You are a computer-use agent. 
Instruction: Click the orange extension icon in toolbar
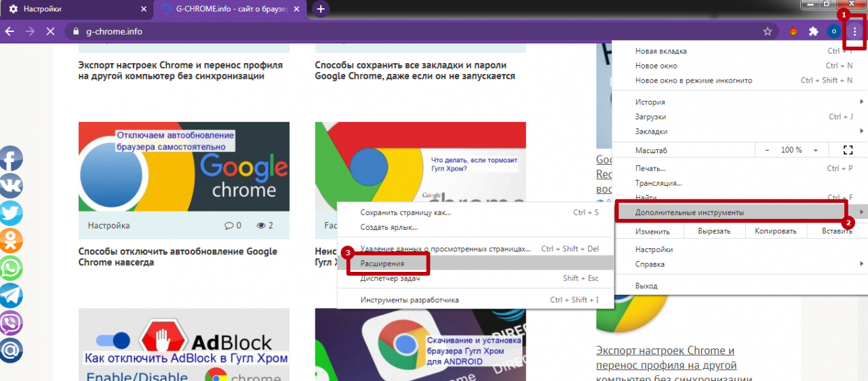pyautogui.click(x=793, y=31)
